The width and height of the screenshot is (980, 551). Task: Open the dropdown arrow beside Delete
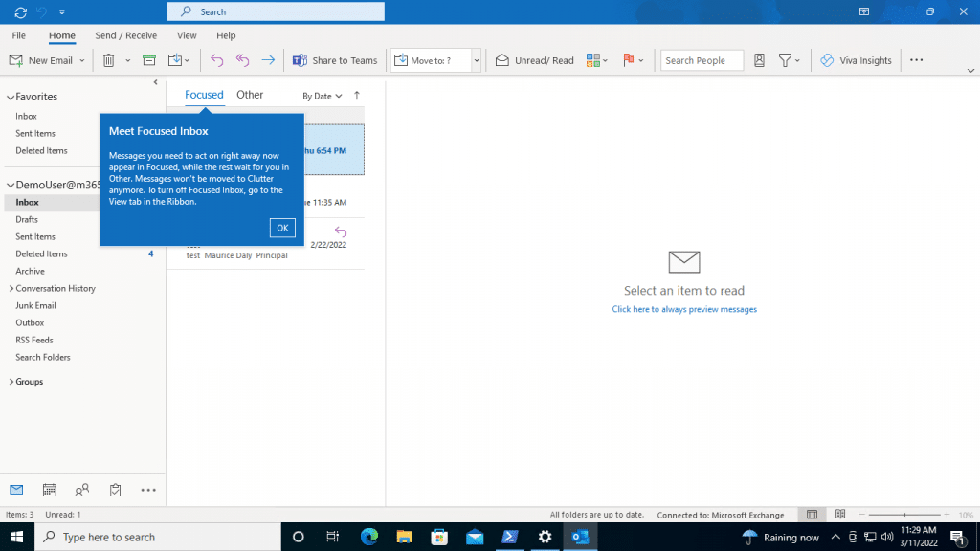coord(127,60)
